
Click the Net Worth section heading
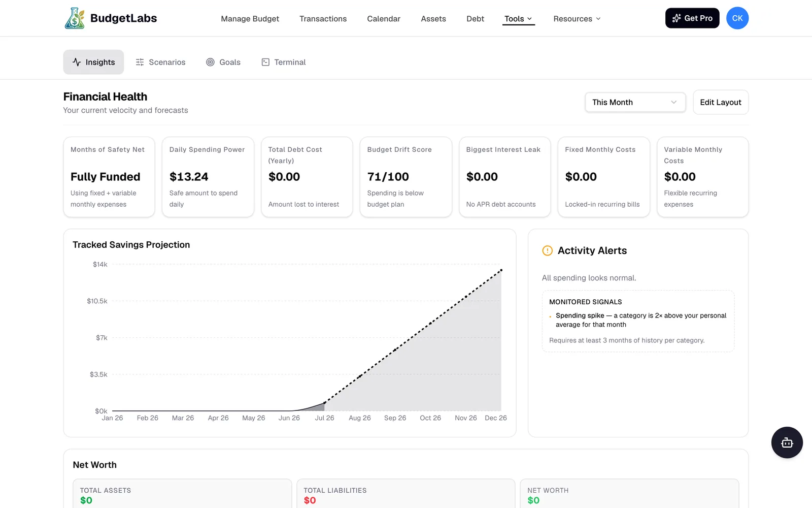point(95,465)
